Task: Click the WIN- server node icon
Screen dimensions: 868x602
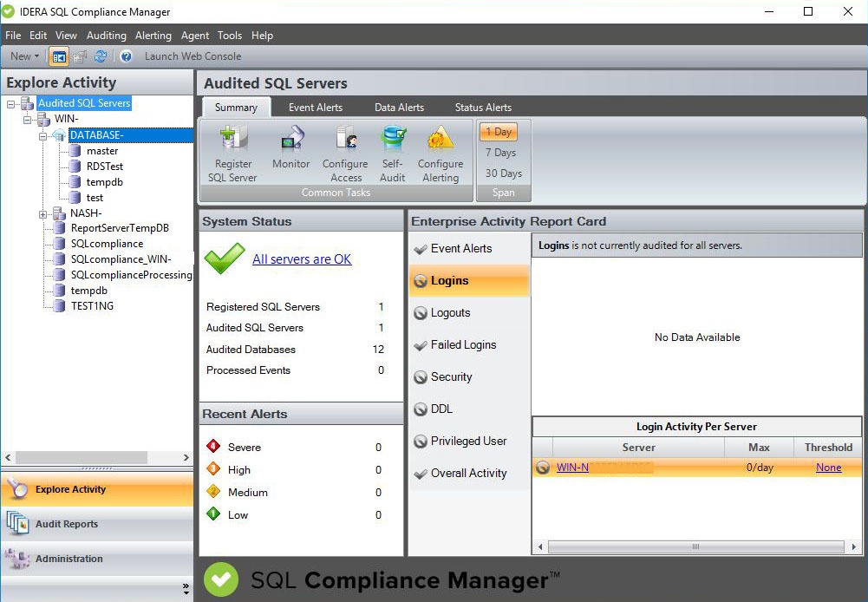Action: [x=43, y=119]
